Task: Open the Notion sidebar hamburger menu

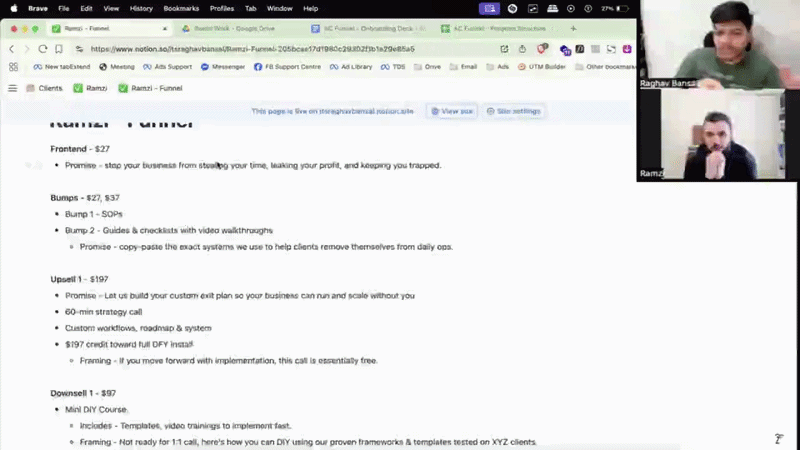Action: click(13, 88)
